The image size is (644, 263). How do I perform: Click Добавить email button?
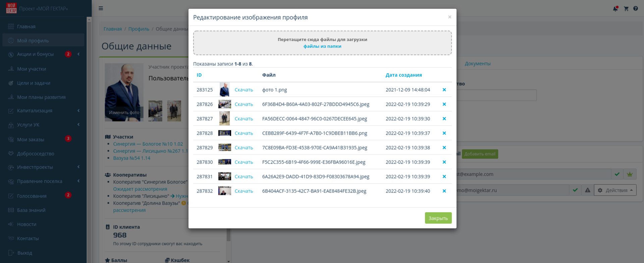[x=480, y=154]
